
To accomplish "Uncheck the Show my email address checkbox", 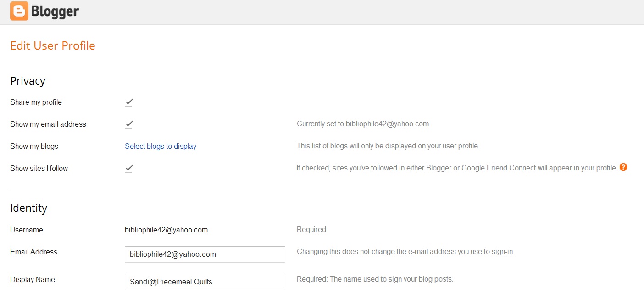I will click(x=129, y=124).
